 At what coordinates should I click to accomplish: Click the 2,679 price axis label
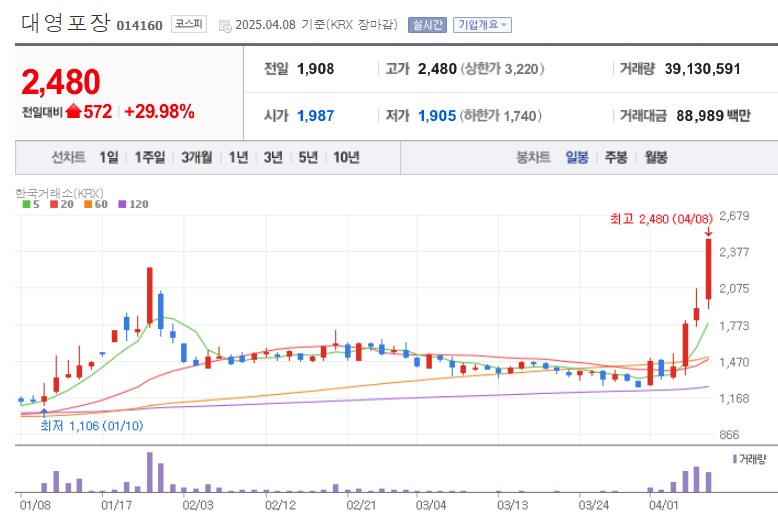point(734,216)
